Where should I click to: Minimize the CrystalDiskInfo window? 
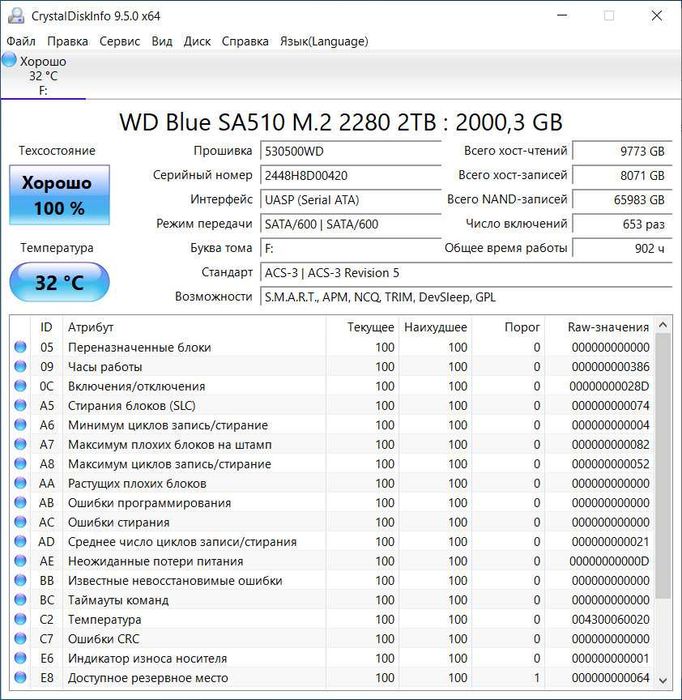click(562, 16)
